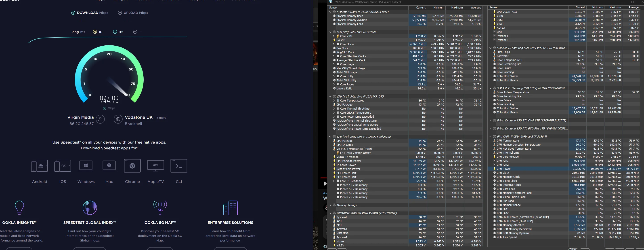Click the Mac app icon
Screen dimensions: 644x250
tap(109, 166)
